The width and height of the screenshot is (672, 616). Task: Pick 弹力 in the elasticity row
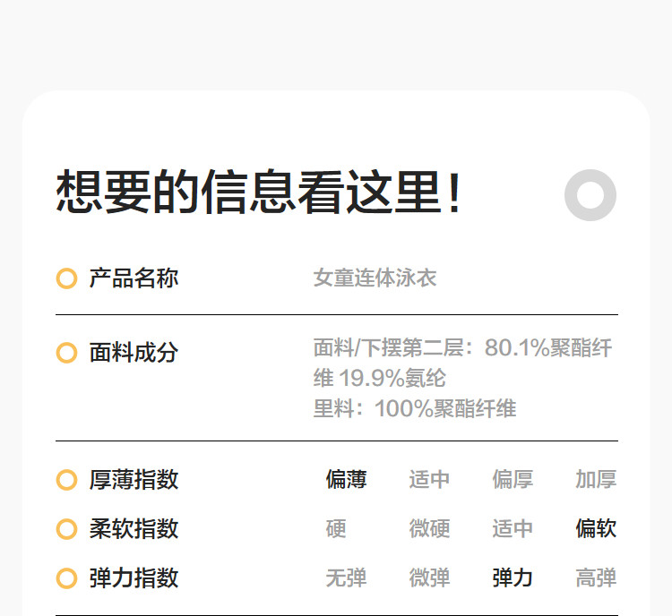point(513,578)
